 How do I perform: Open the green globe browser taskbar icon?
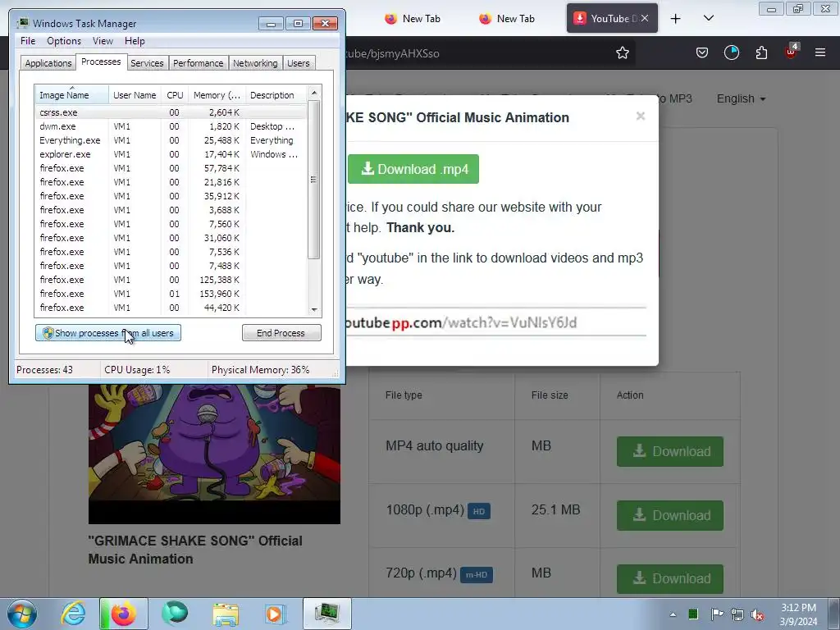coord(175,614)
